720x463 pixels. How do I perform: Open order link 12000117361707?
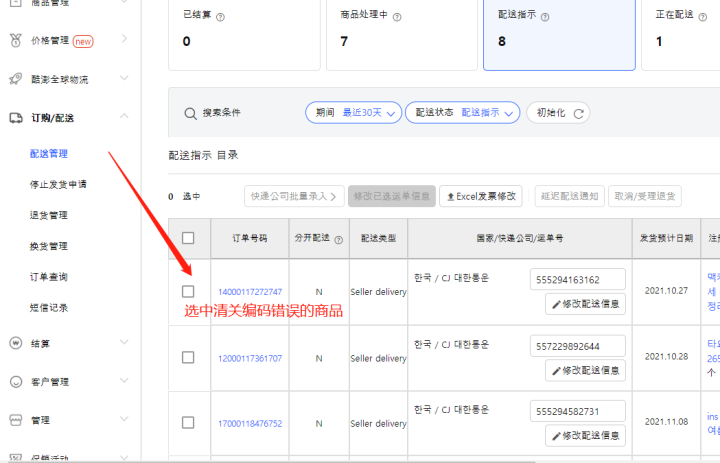click(250, 358)
